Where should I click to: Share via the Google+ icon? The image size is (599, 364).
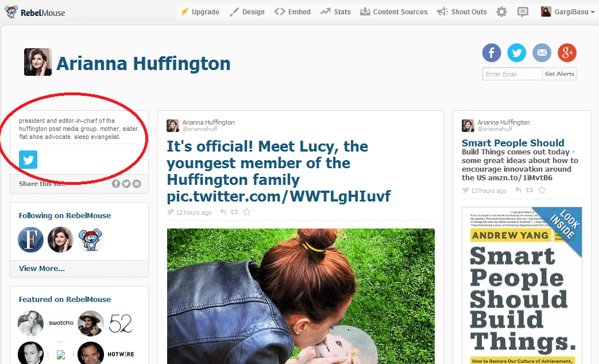coord(567,53)
